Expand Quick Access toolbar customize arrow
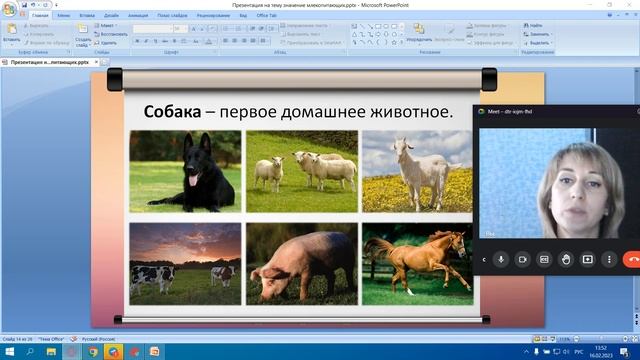Viewport: 640px width, 360px height. pyautogui.click(x=56, y=5)
